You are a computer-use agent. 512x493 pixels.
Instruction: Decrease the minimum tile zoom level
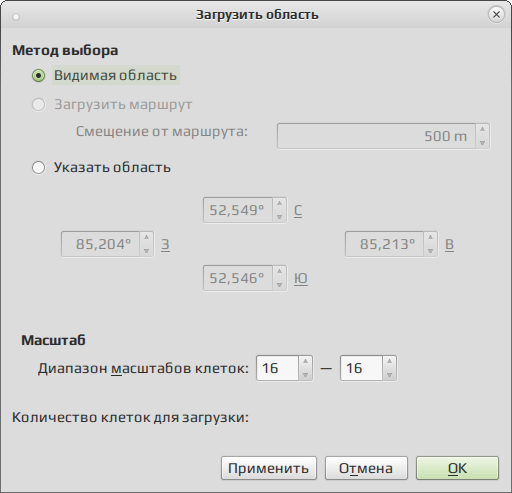pyautogui.click(x=305, y=374)
